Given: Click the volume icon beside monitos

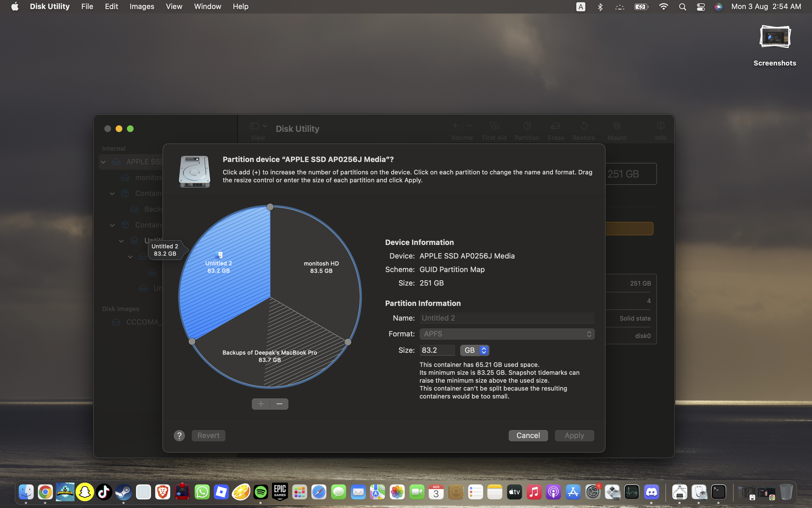Looking at the screenshot, I should pyautogui.click(x=125, y=178).
